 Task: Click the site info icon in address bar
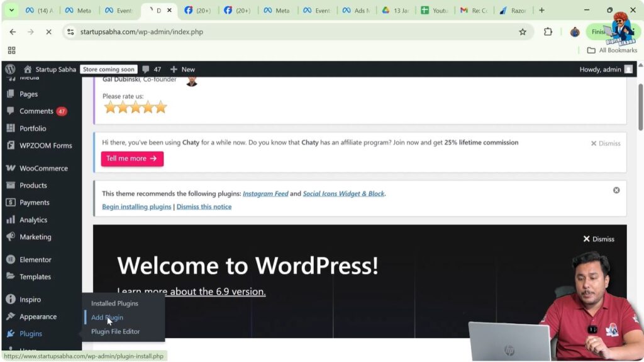point(70,31)
